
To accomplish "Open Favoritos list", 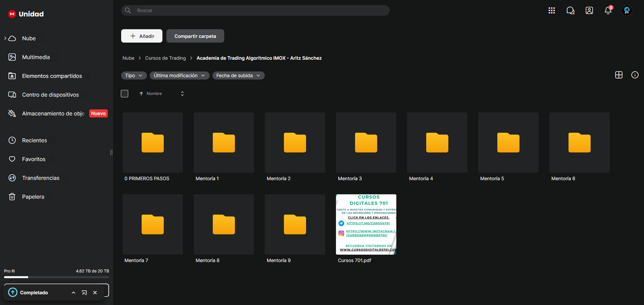I will [x=33, y=159].
